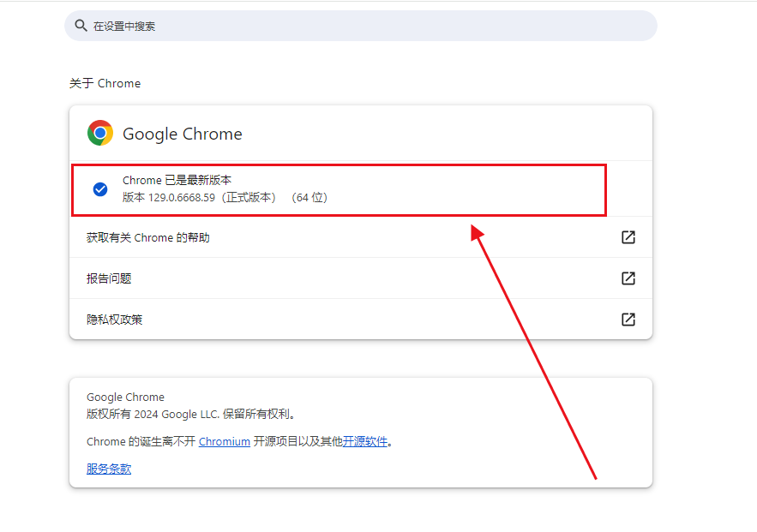The image size is (757, 532).
Task: Click the Google Chrome title text
Action: (x=183, y=134)
